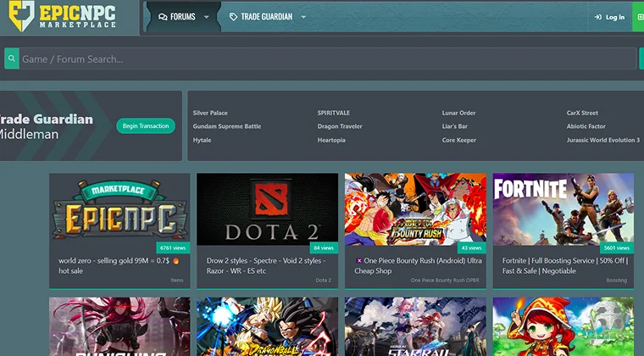The height and width of the screenshot is (356, 644).
Task: Click the 84 views badge
Action: [324, 248]
